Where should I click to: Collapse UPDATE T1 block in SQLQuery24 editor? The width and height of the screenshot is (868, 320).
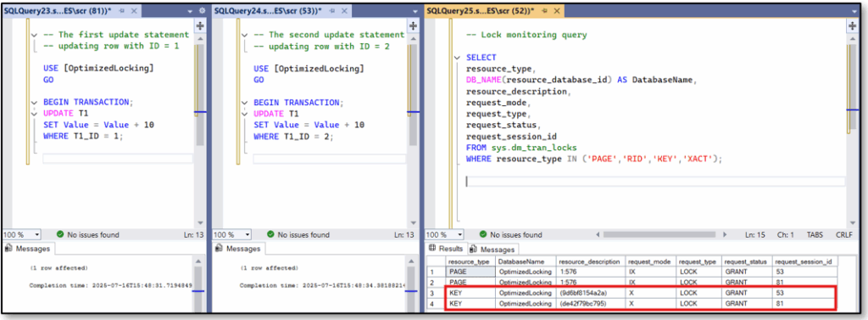point(245,114)
